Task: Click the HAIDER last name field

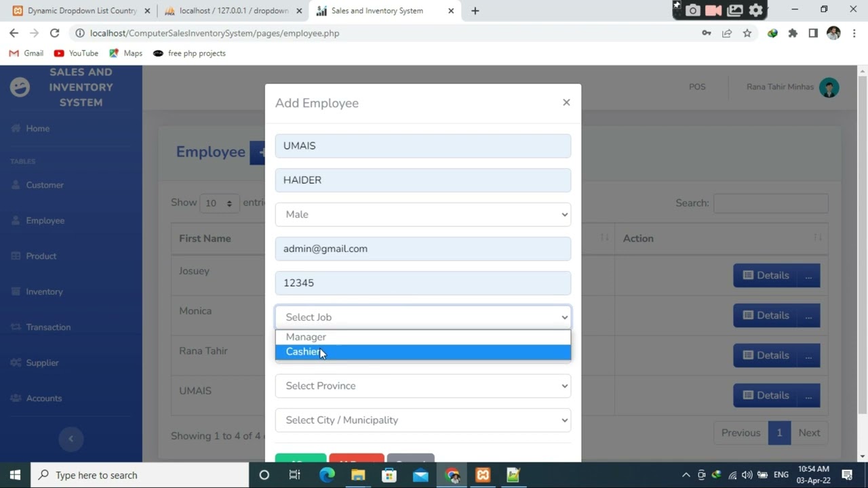Action: pyautogui.click(x=422, y=180)
